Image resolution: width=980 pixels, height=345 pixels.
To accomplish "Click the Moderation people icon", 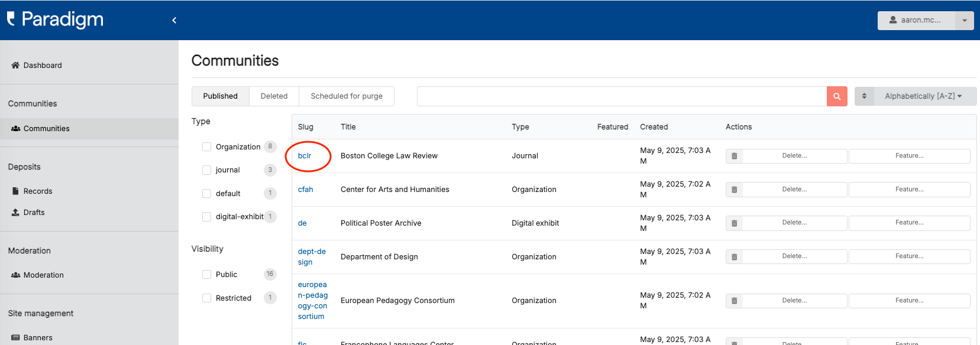I will tap(16, 275).
